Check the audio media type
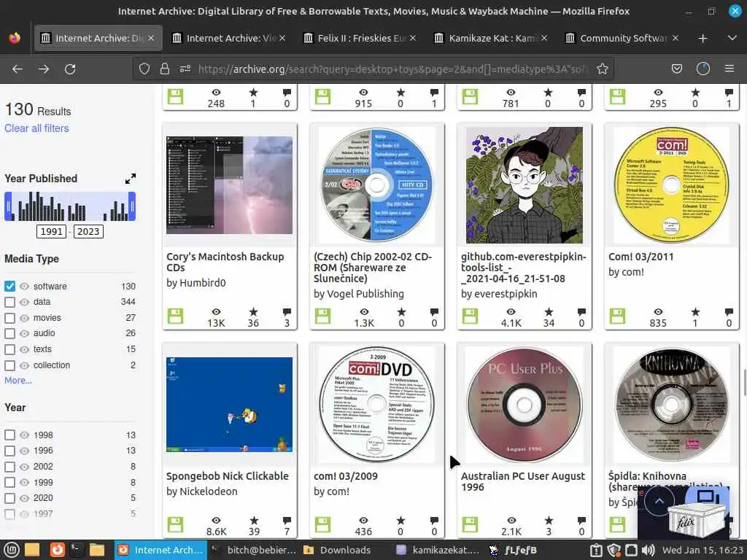 pos(9,333)
